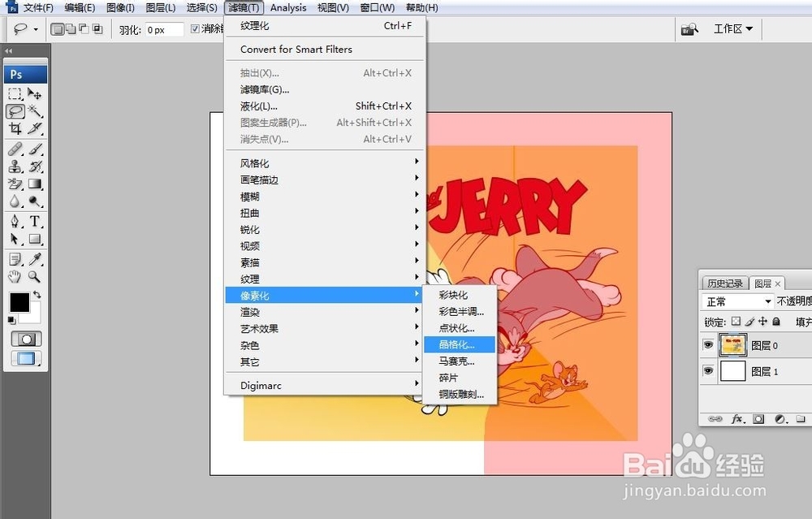Viewport: 812px width, 519px height.
Task: Select the Pen tool
Action: (15, 222)
